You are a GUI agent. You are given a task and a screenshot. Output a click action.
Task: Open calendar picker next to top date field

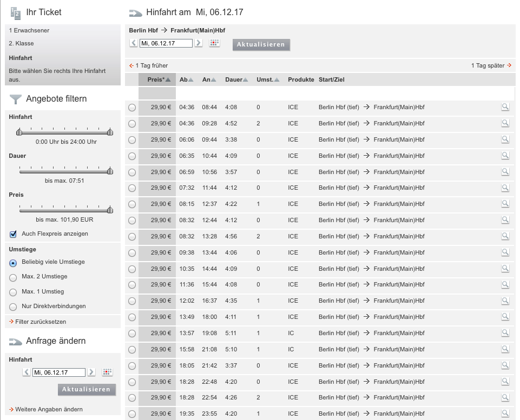pyautogui.click(x=214, y=43)
